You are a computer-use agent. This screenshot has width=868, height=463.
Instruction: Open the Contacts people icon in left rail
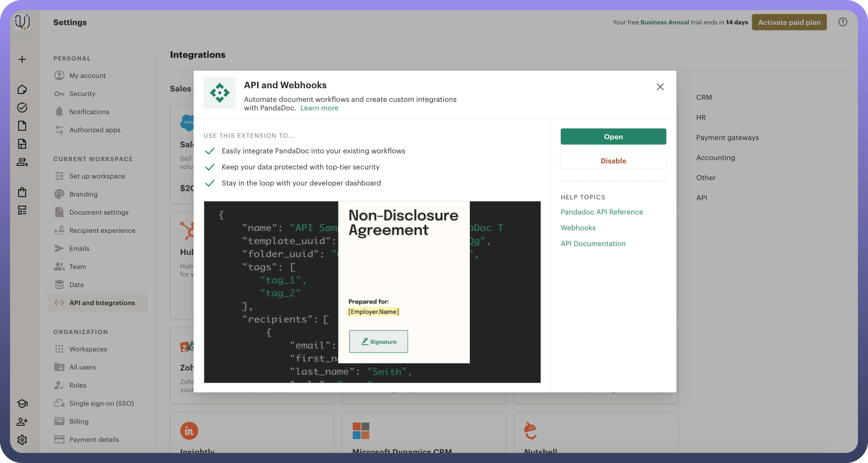tap(22, 162)
